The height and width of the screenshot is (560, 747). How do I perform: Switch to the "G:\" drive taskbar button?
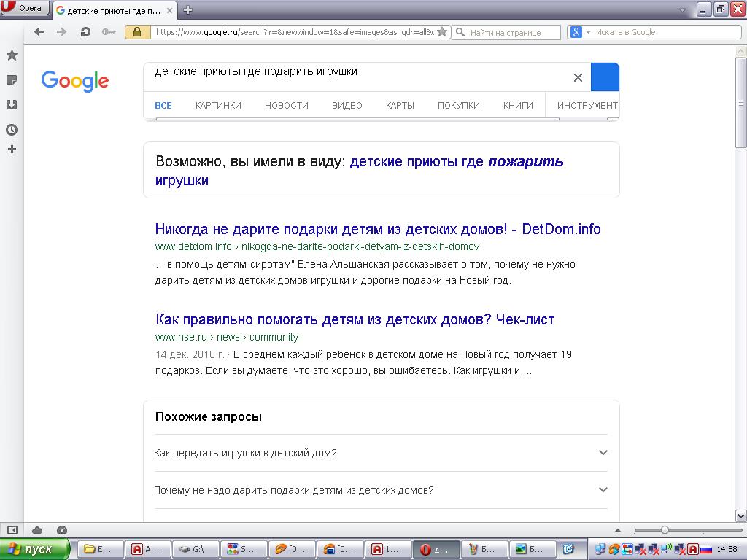[x=196, y=549]
